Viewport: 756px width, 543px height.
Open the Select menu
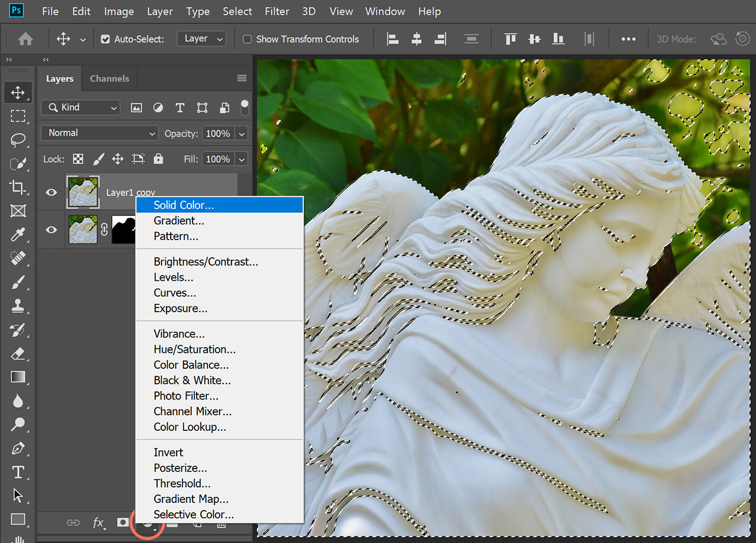[x=237, y=11]
